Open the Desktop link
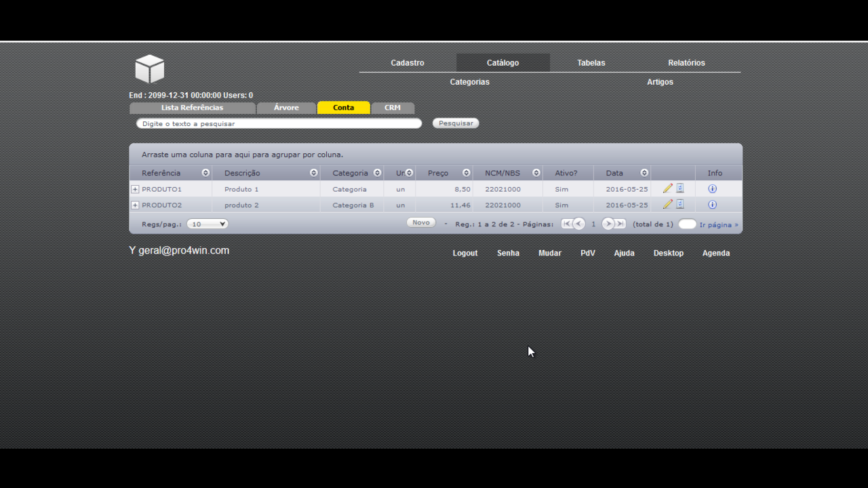This screenshot has width=868, height=488. 669,253
